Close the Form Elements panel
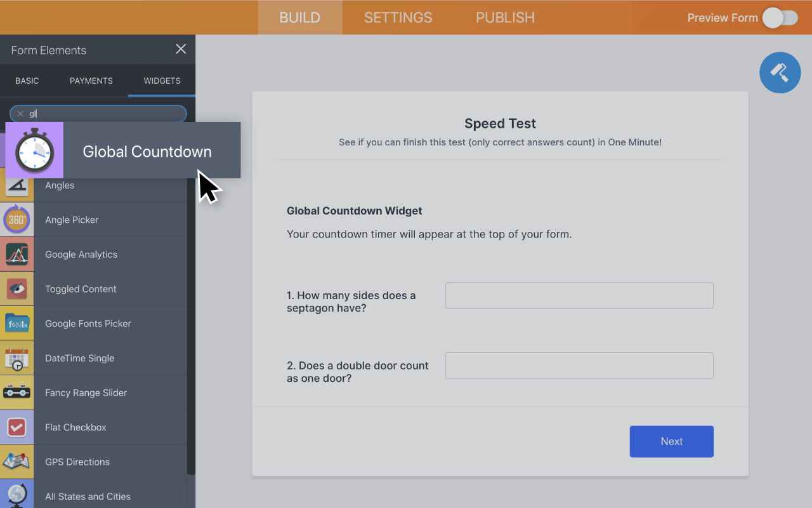Screen dimensions: 812x508 pyautogui.click(x=181, y=50)
